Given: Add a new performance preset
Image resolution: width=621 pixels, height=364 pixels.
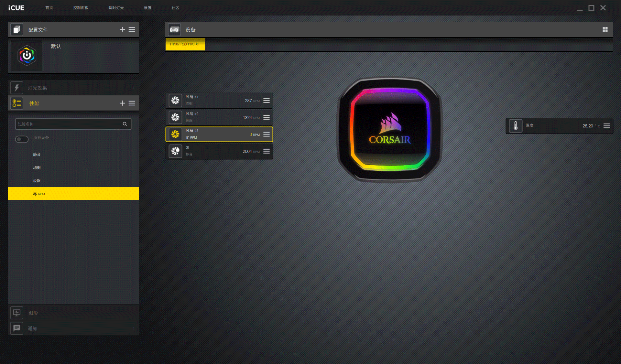Looking at the screenshot, I should coord(122,103).
